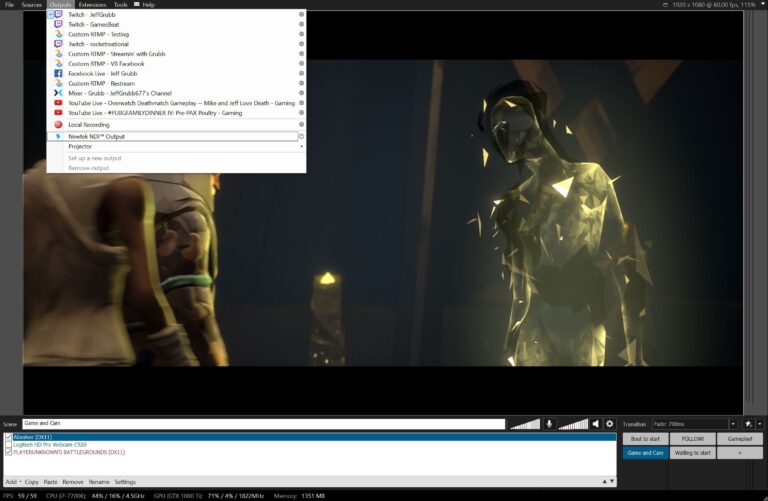Click the Custom RTMP Testing flame icon
This screenshot has width=768, height=501.
point(58,34)
